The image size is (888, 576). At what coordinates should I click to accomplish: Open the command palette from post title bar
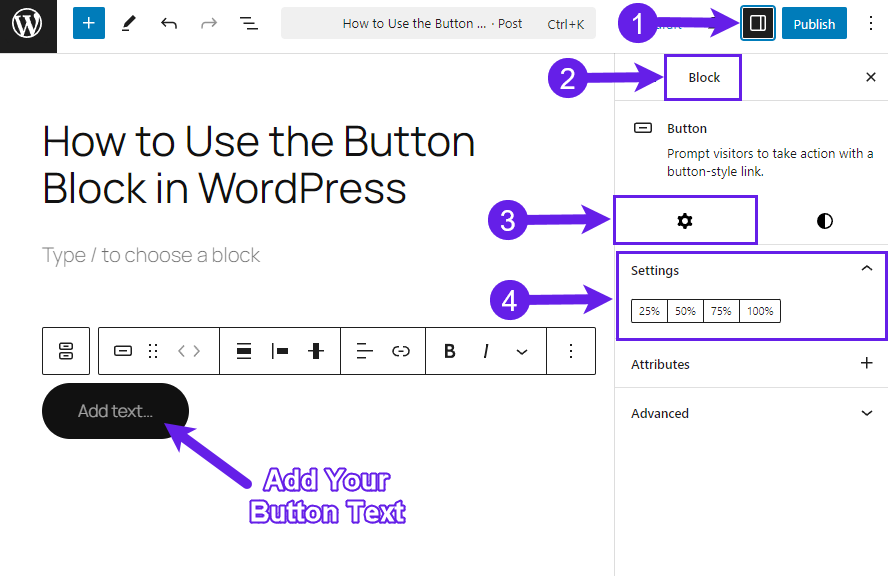tap(438, 23)
